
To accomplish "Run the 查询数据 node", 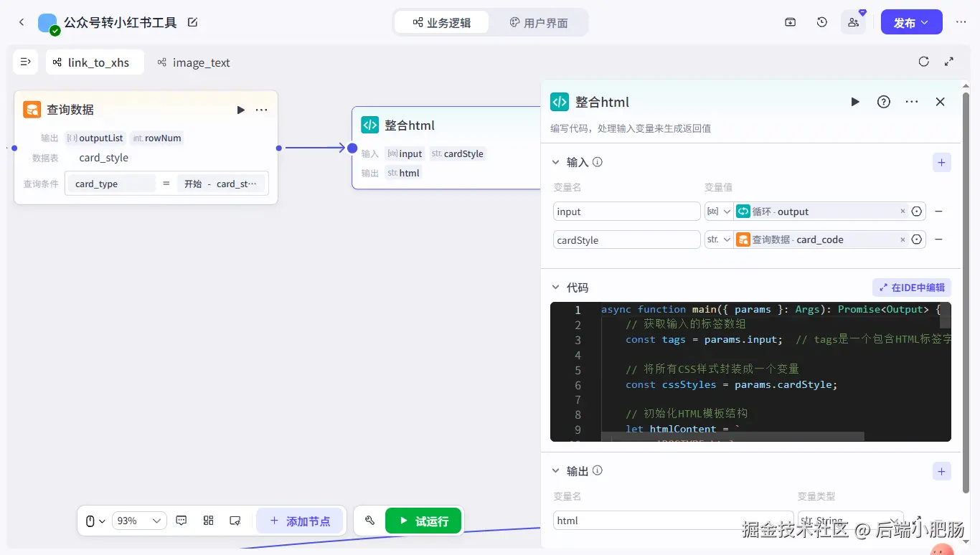I will pyautogui.click(x=241, y=110).
